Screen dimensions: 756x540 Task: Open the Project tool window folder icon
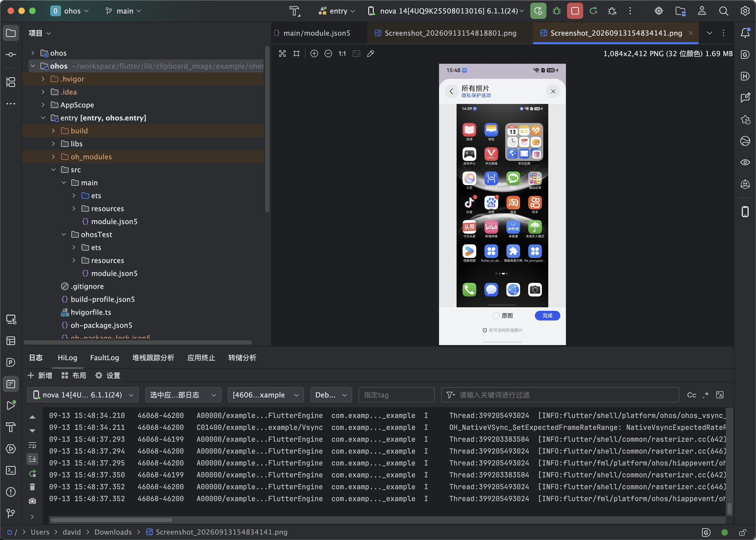pos(11,33)
